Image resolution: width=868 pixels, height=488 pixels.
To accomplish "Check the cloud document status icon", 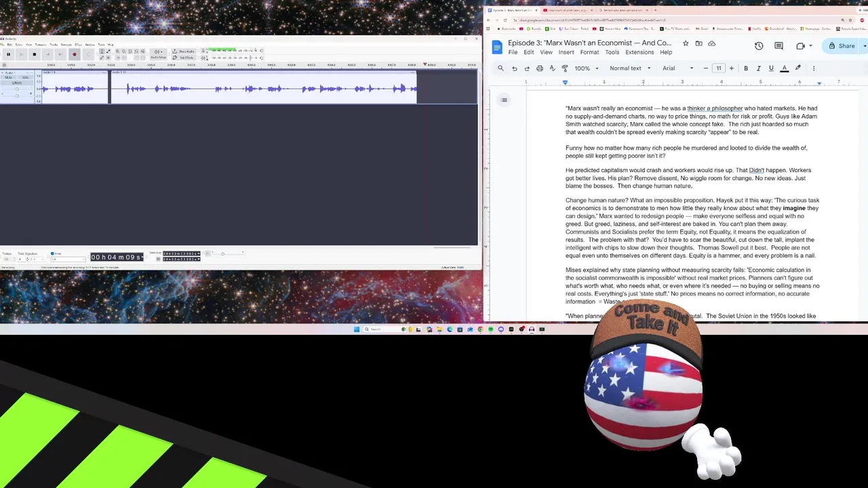I will pos(711,43).
